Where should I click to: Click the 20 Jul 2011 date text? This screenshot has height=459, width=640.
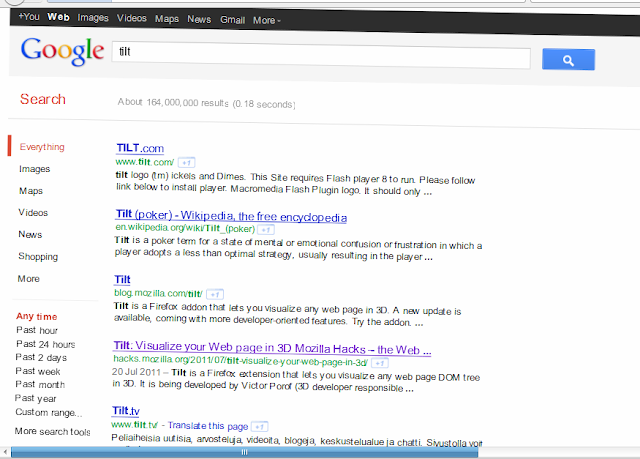(x=136, y=372)
